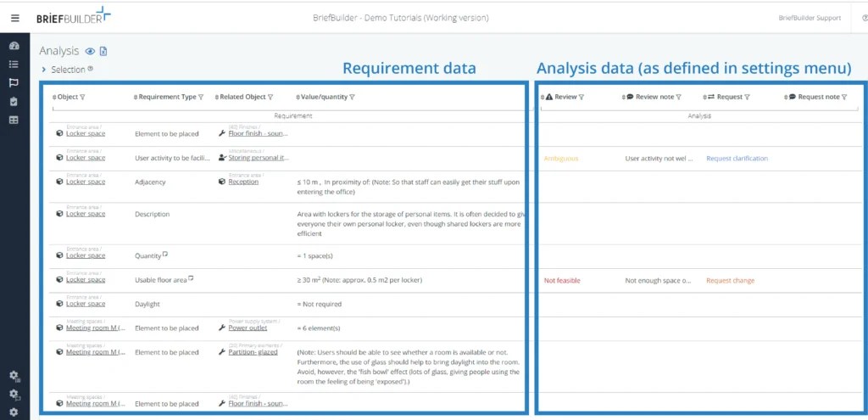The image size is (868, 420).
Task: Open Locker space in the User activity row
Action: [x=86, y=158]
